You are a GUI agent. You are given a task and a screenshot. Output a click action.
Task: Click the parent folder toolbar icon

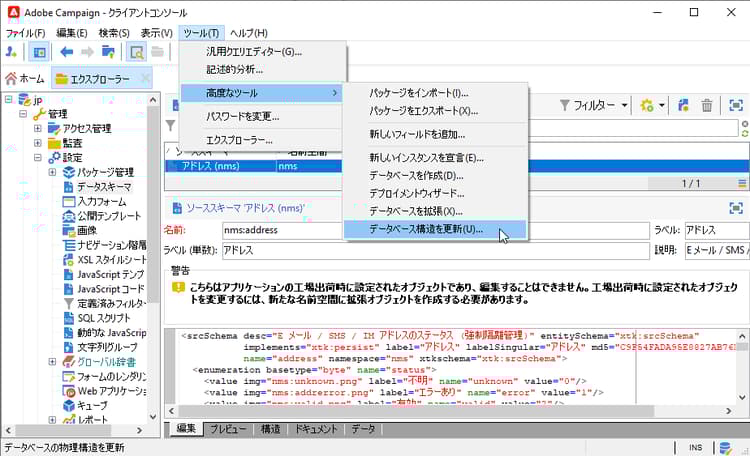coord(108,52)
